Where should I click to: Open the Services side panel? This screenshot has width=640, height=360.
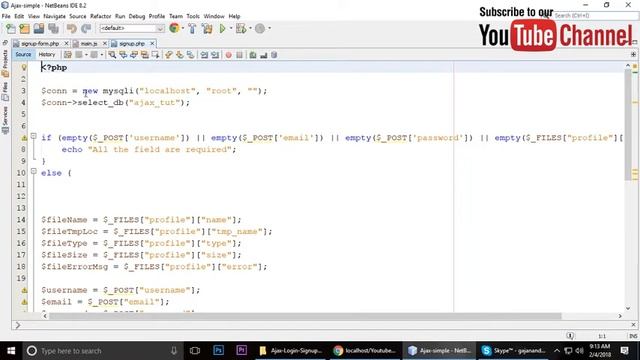coord(5,120)
